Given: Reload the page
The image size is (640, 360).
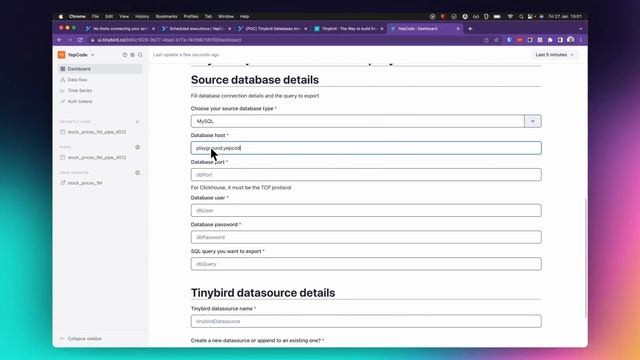Looking at the screenshot, I should (80, 40).
